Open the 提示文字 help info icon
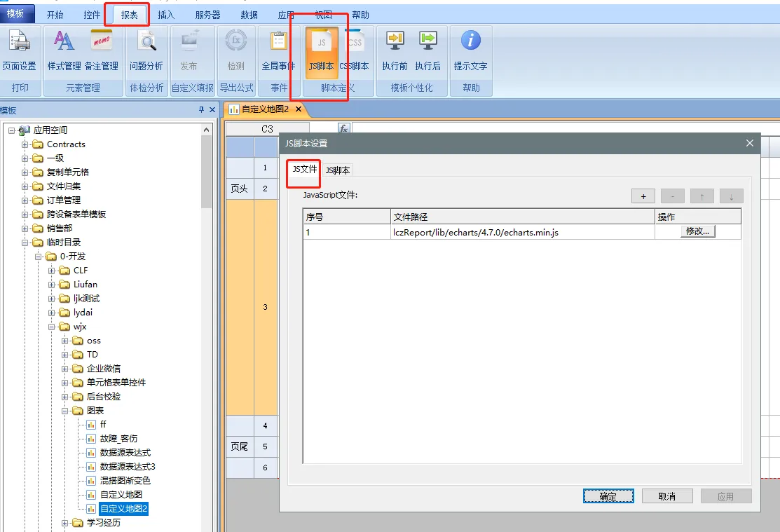The width and height of the screenshot is (780, 532). tap(470, 50)
